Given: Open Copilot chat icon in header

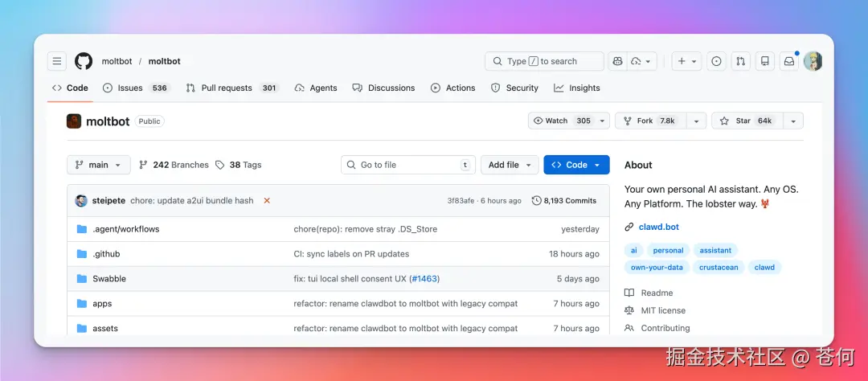Looking at the screenshot, I should click(617, 61).
